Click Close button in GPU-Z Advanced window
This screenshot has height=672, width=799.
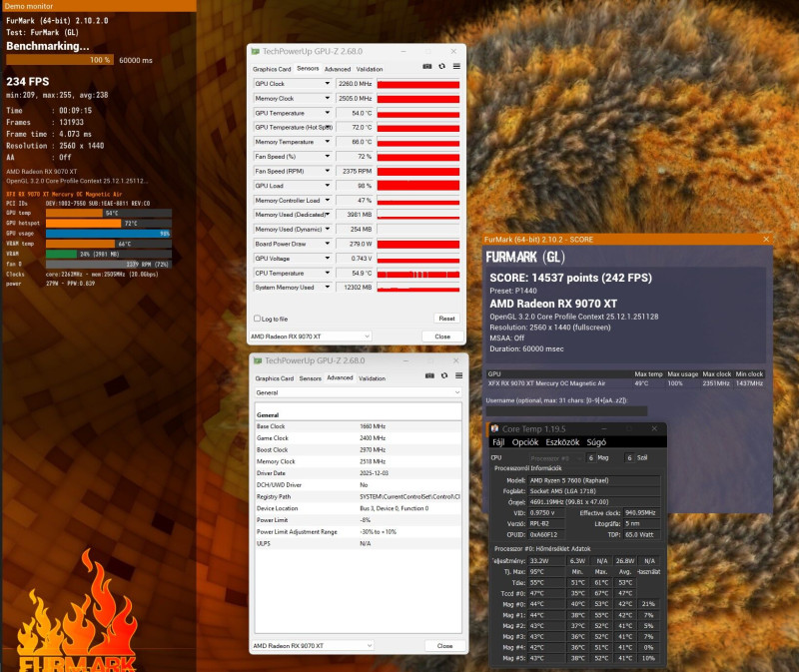click(444, 646)
